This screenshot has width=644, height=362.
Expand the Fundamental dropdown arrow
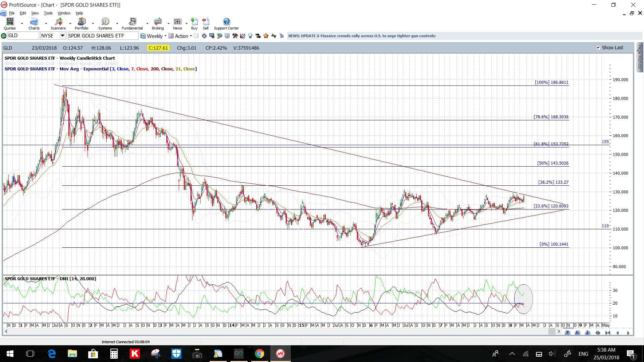tap(147, 24)
